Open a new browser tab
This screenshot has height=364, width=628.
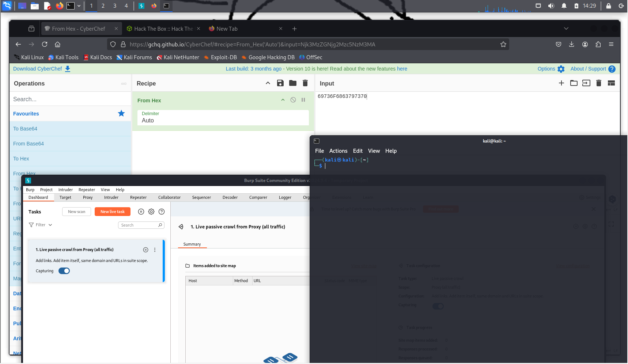(x=295, y=29)
